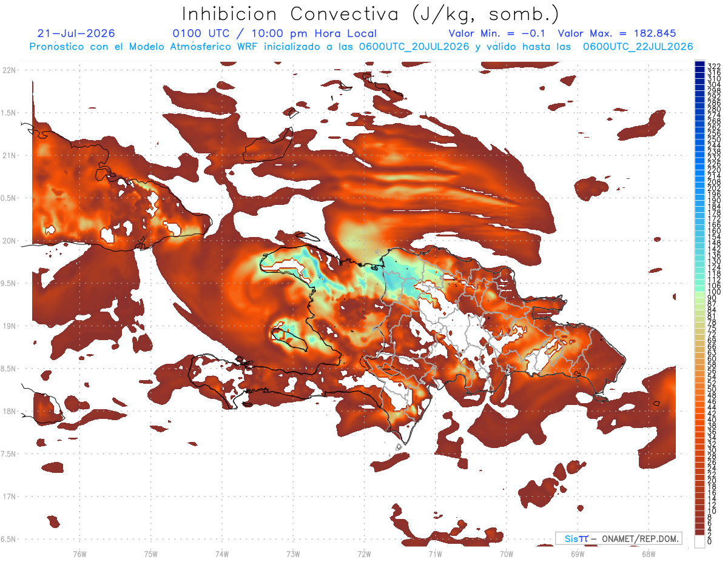Click the "19N" latitude label
Screen dimensions: 728x562
click(x=8, y=326)
